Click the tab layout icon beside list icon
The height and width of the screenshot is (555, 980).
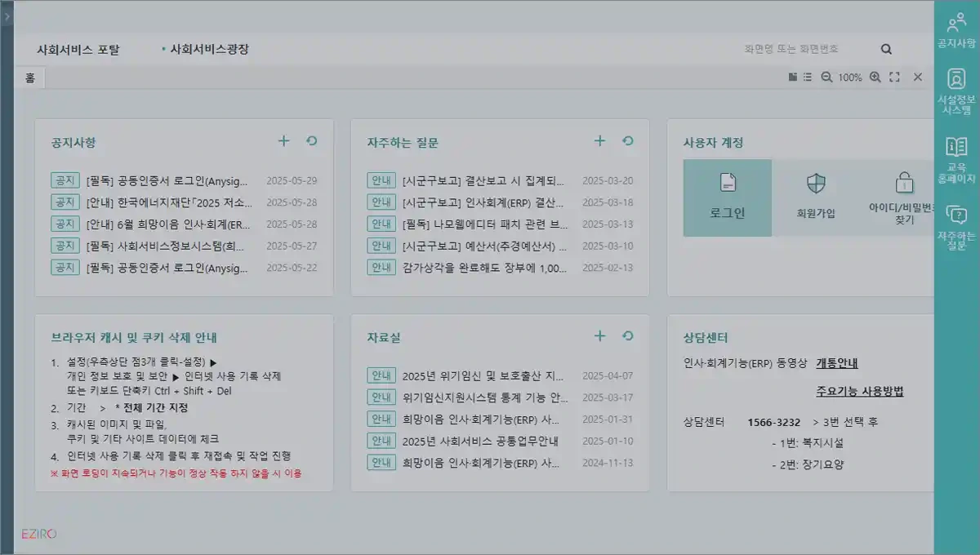[792, 77]
